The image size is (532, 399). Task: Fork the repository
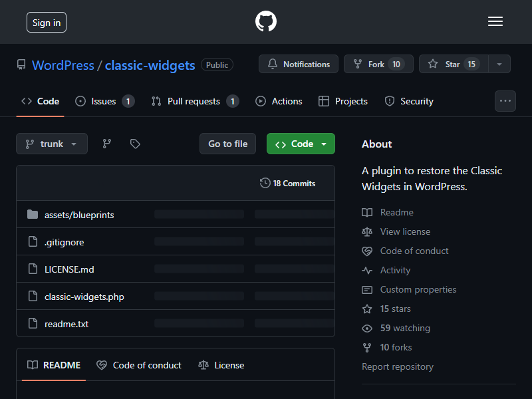tap(378, 64)
